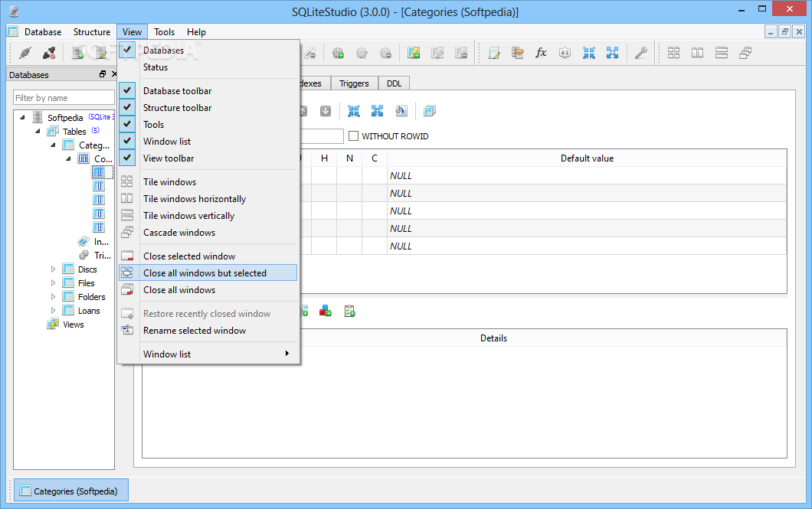Click the move column down arrow icon
Screen dimensions: 812x509
[326, 111]
